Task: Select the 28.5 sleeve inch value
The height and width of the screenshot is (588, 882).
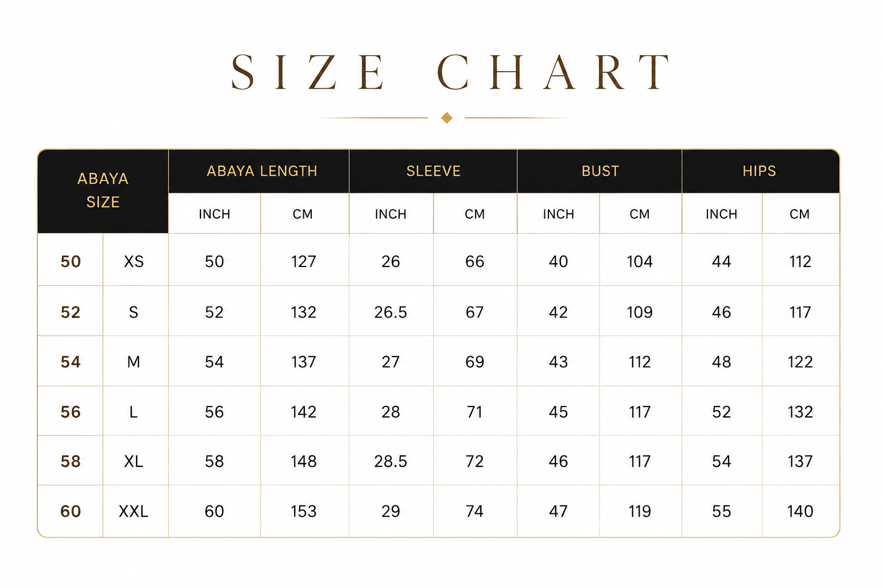Action: point(391,462)
